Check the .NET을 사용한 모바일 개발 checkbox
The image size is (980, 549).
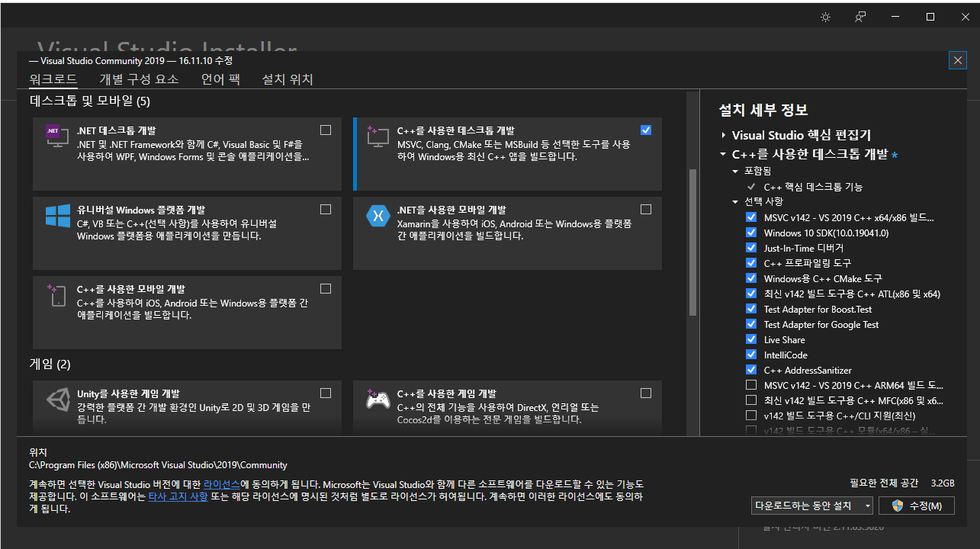646,210
